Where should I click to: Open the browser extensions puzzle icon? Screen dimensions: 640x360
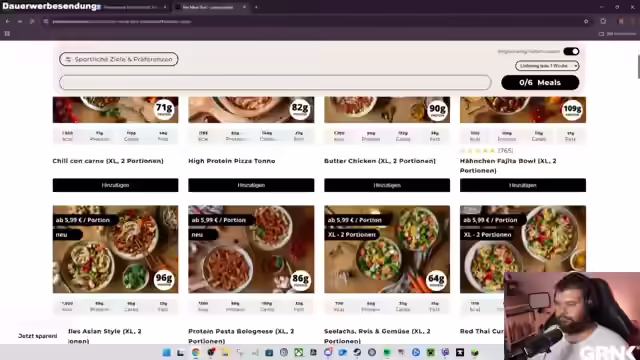coord(603,21)
